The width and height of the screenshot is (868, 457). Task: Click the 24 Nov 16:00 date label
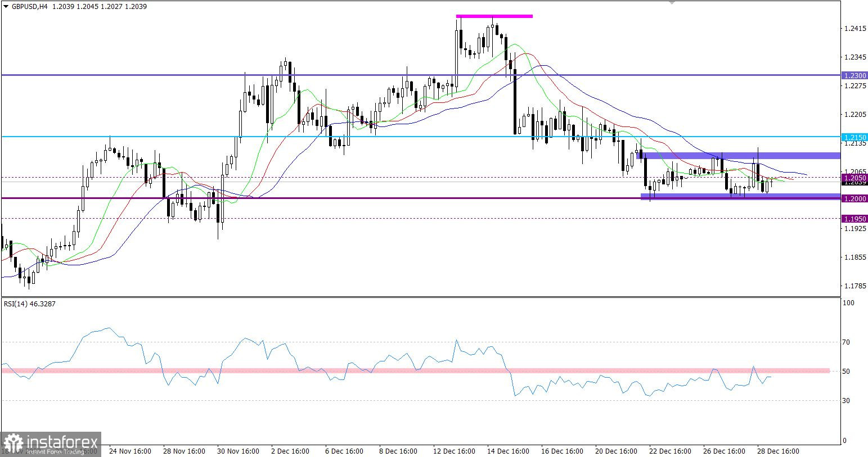(x=130, y=451)
